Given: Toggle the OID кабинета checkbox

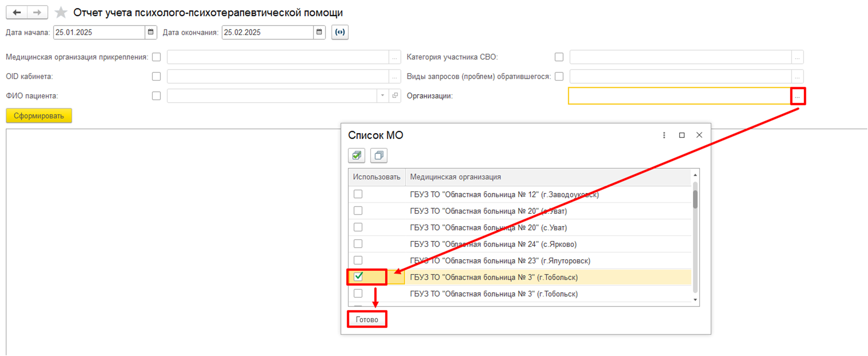Looking at the screenshot, I should 156,76.
